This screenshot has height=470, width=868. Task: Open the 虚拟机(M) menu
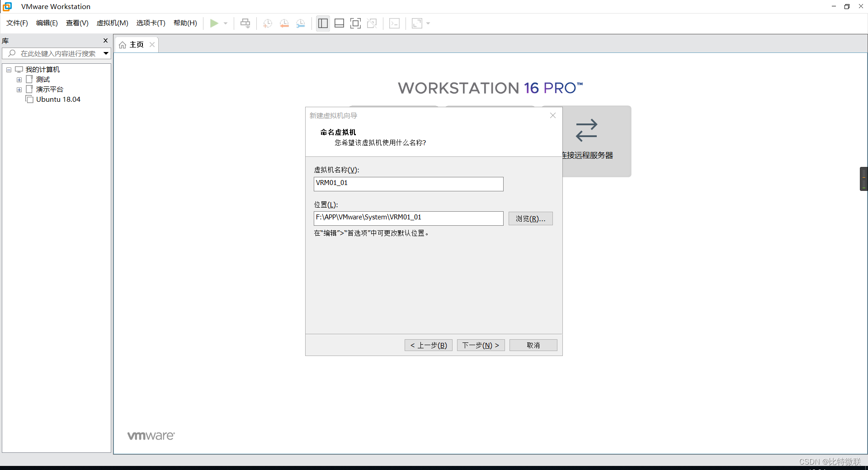[112, 23]
